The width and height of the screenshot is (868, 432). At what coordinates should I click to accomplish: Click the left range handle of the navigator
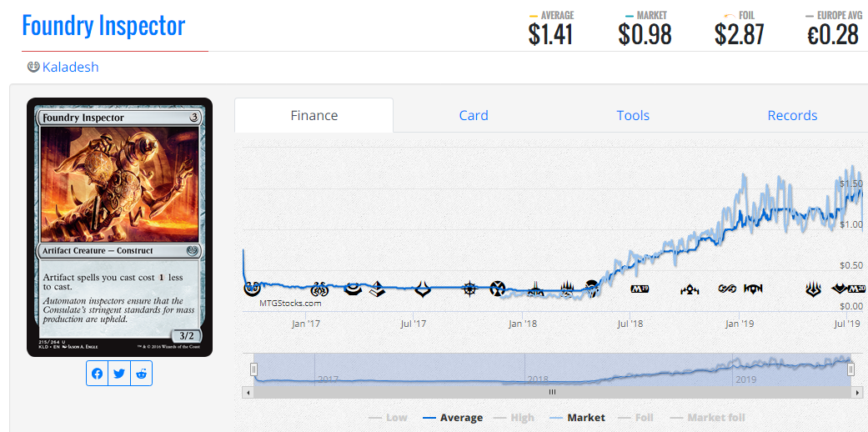(253, 369)
